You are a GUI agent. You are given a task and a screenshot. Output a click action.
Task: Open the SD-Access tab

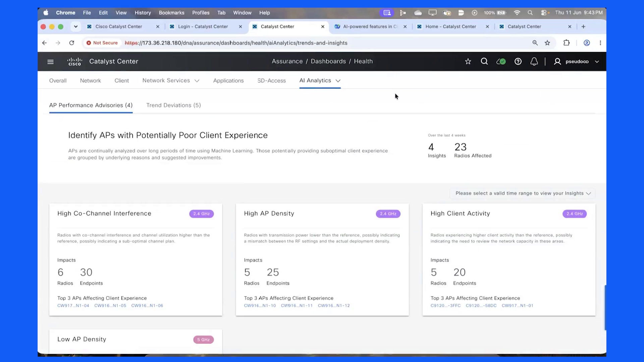[271, 81]
